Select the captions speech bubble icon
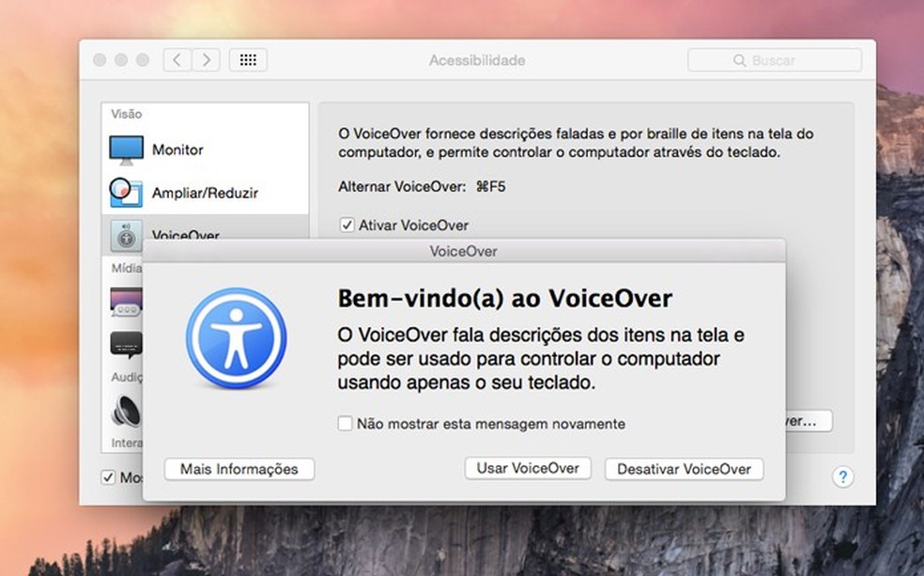Viewport: 924px width, 576px height. tap(126, 345)
